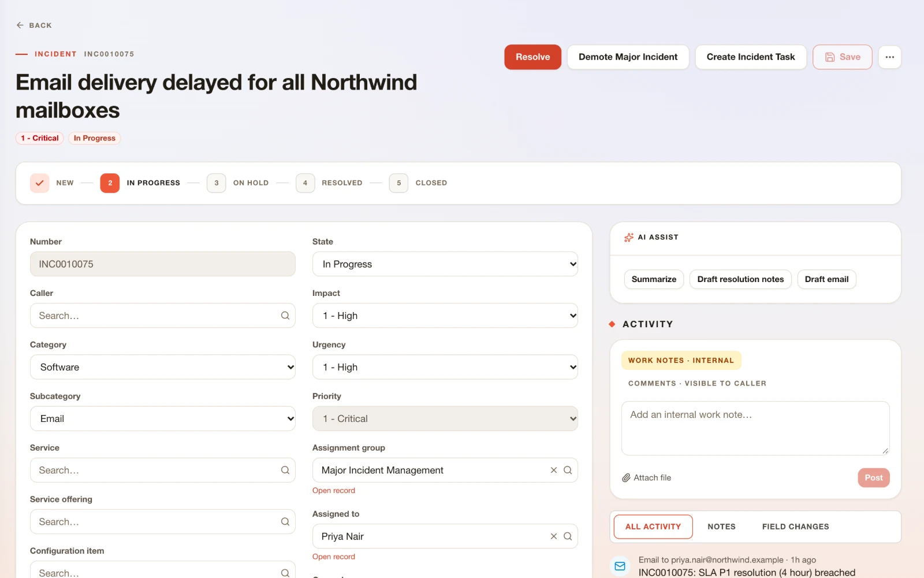The width and height of the screenshot is (924, 578).
Task: Click Draft resolution notes button
Action: [x=740, y=279]
